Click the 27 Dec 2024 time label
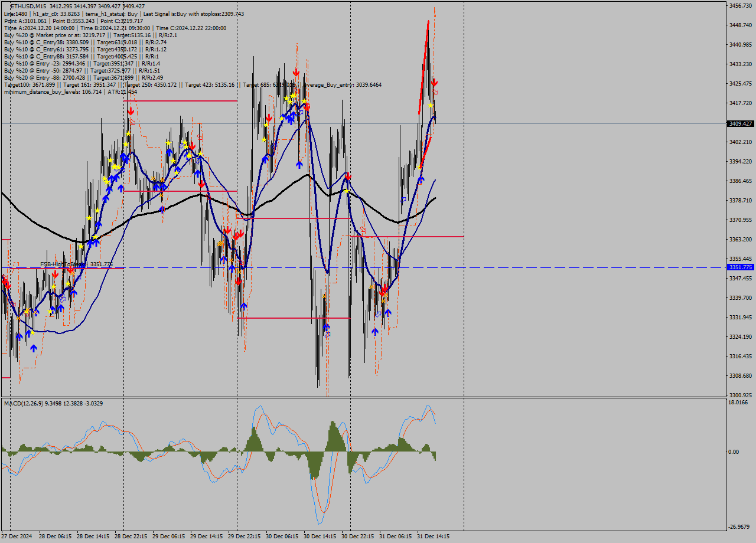The image size is (756, 543). tap(17, 537)
